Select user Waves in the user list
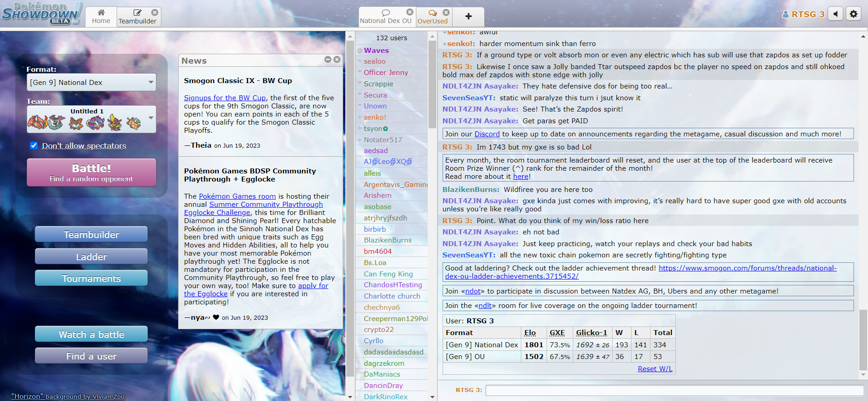This screenshot has height=401, width=868. click(x=376, y=51)
